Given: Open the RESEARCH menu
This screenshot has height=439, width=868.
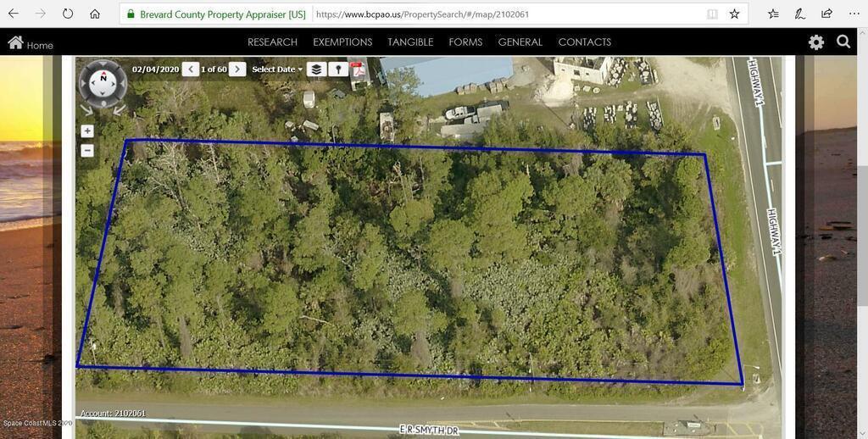Looking at the screenshot, I should click(272, 42).
